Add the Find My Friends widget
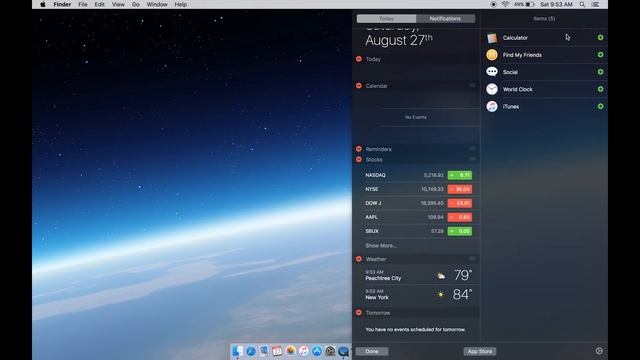Image resolution: width=640 pixels, height=360 pixels. 600,55
